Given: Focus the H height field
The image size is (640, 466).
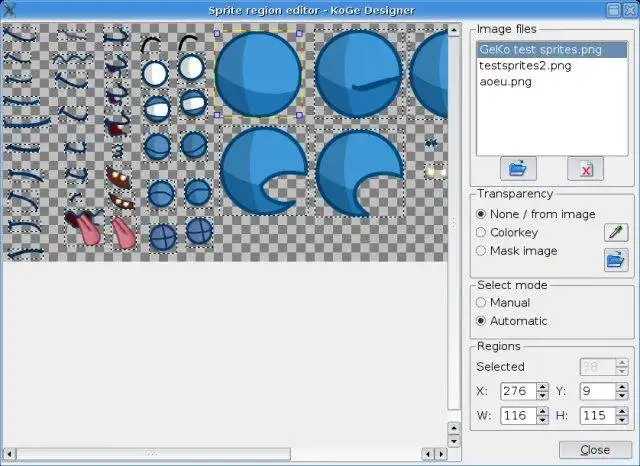Looking at the screenshot, I should pyautogui.click(x=598, y=415).
